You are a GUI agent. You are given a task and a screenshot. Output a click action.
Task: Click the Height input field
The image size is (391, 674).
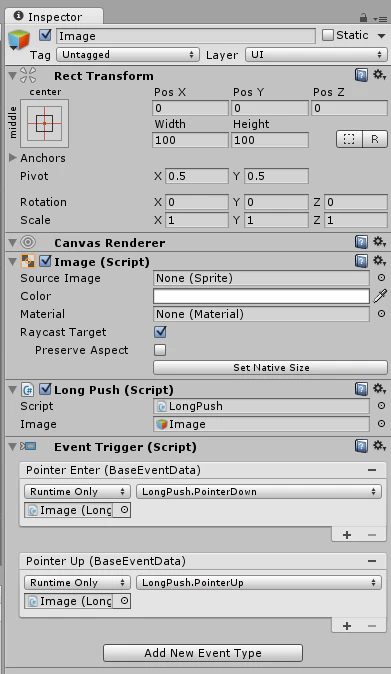[270, 140]
